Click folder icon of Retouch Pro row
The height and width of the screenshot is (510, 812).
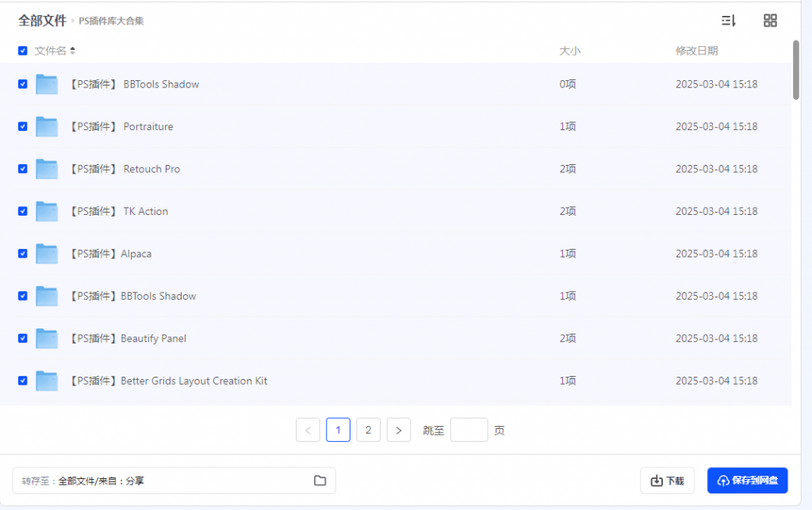47,169
